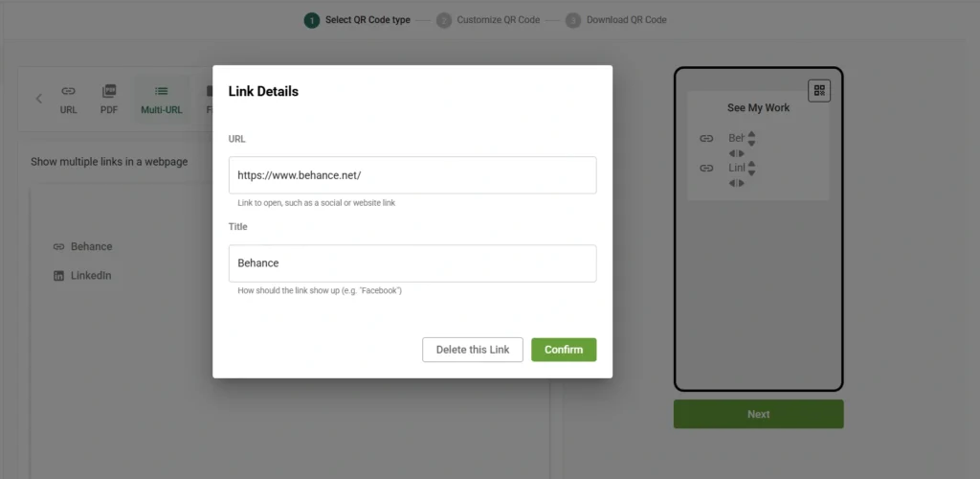Click the QR code icon in phone preview

(x=819, y=91)
